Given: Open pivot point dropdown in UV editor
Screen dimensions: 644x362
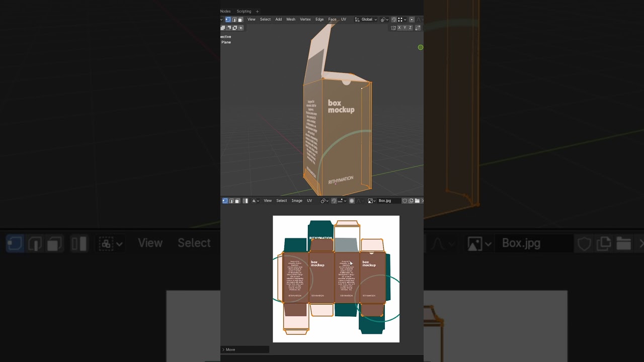Looking at the screenshot, I should point(325,201).
